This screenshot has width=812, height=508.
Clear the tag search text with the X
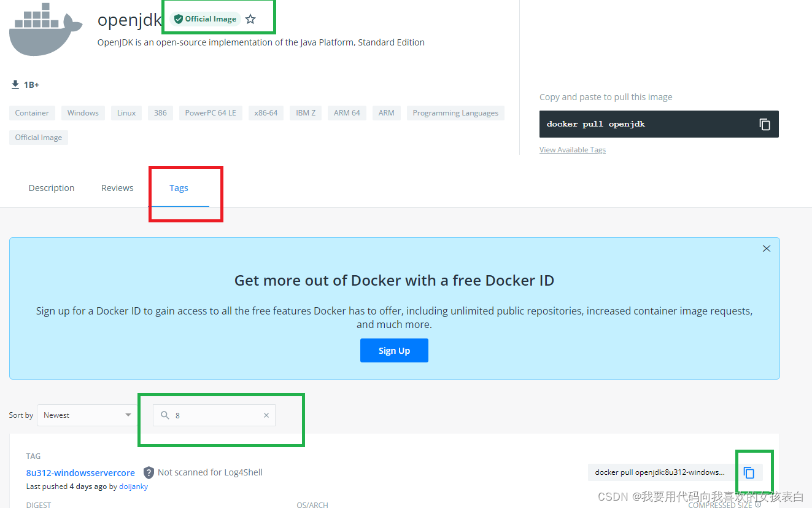click(266, 415)
